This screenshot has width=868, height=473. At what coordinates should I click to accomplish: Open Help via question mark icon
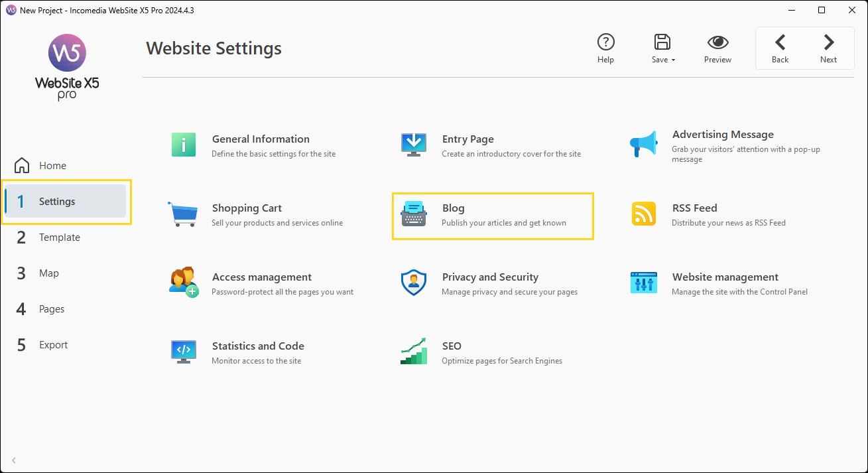[x=605, y=42]
